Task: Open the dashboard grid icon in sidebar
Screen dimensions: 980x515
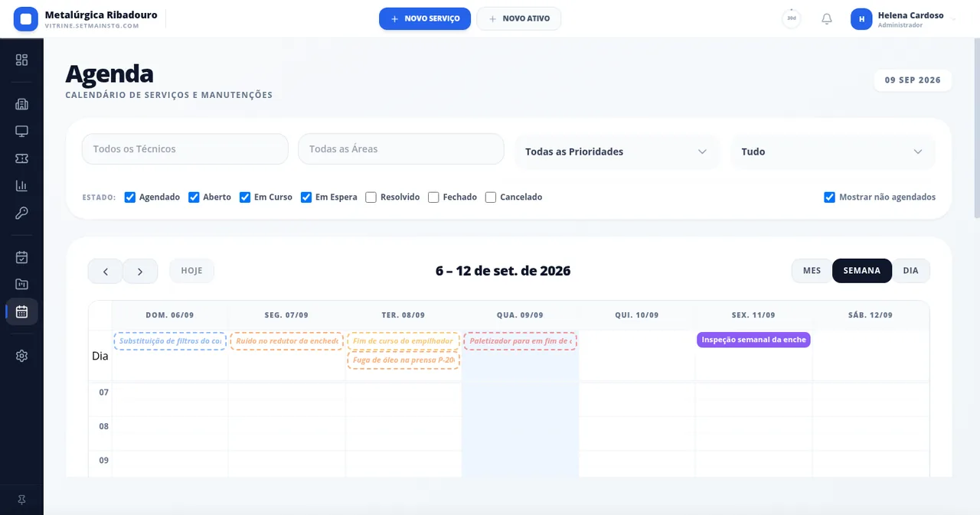Action: pyautogui.click(x=21, y=60)
